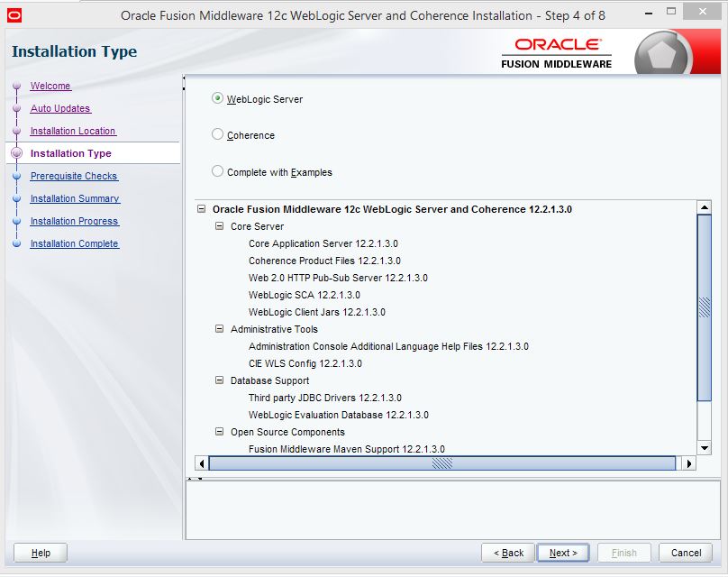Go to Auto Updates step
The image size is (728, 577).
point(60,109)
